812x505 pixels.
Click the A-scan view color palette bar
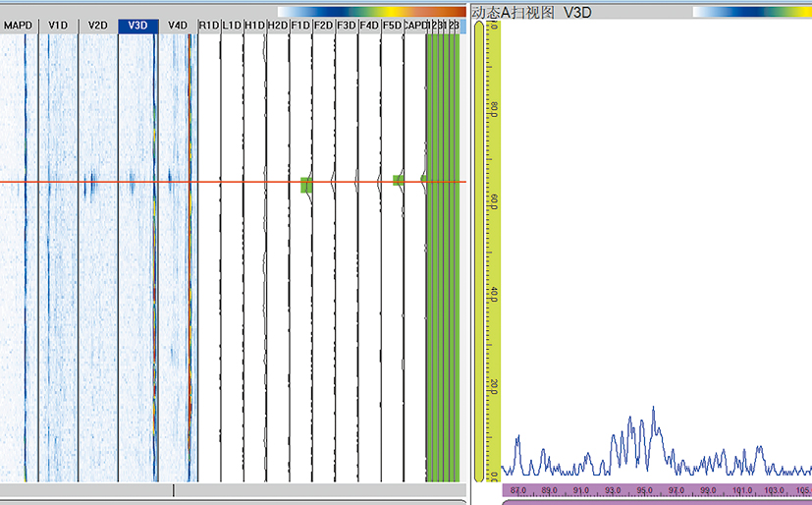[x=751, y=12]
